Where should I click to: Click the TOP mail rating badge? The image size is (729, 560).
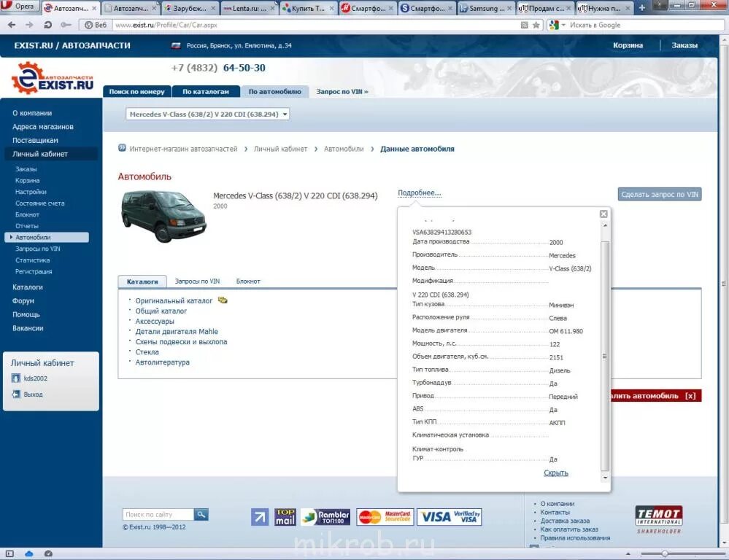[x=285, y=517]
